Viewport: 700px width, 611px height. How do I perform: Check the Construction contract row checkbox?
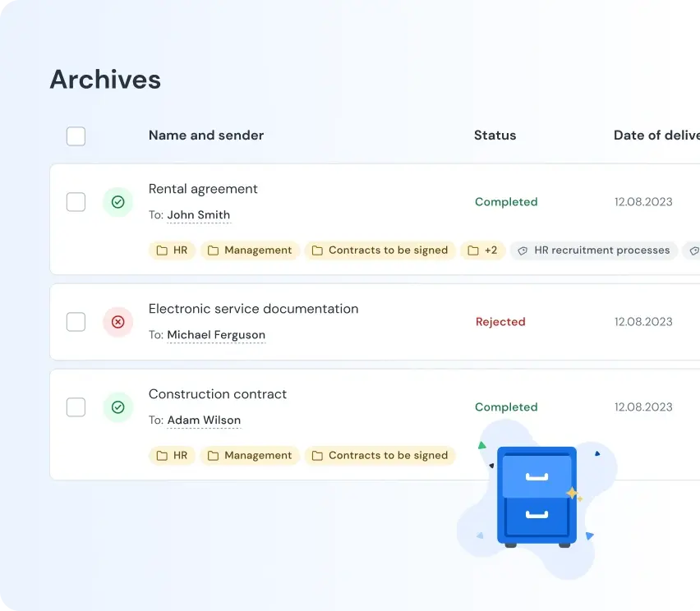point(76,407)
